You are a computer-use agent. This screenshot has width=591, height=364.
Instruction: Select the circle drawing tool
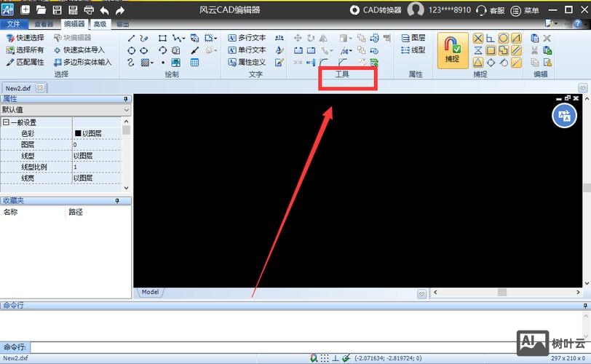131,50
